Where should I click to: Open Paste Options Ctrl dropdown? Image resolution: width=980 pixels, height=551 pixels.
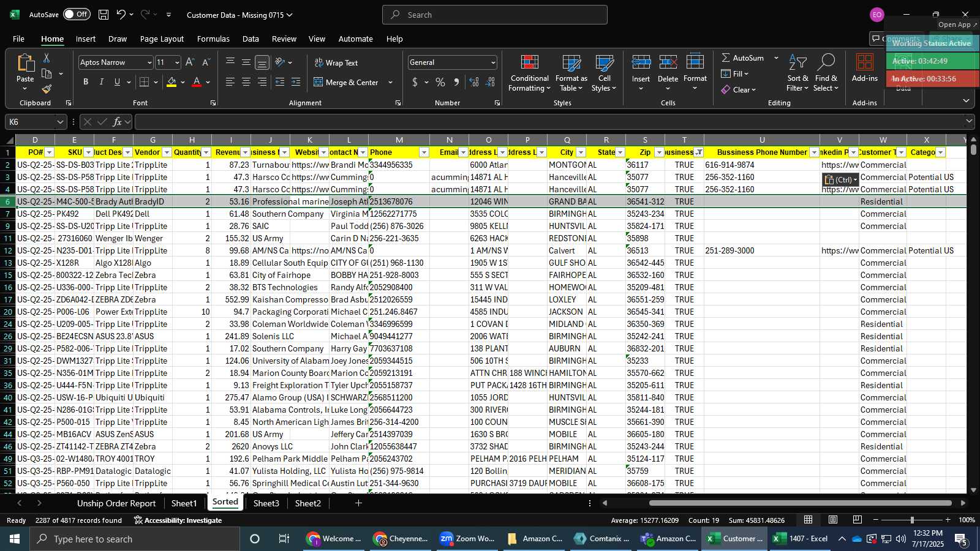click(840, 179)
